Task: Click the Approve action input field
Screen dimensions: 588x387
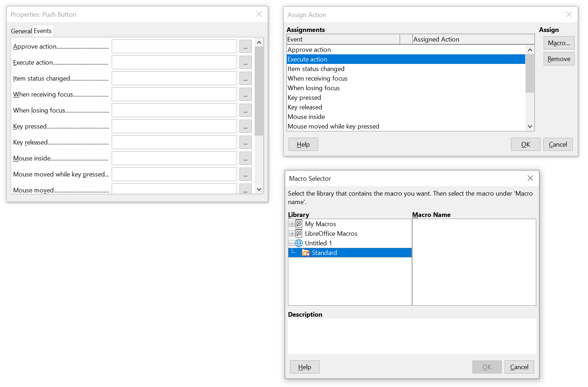Action: click(174, 47)
